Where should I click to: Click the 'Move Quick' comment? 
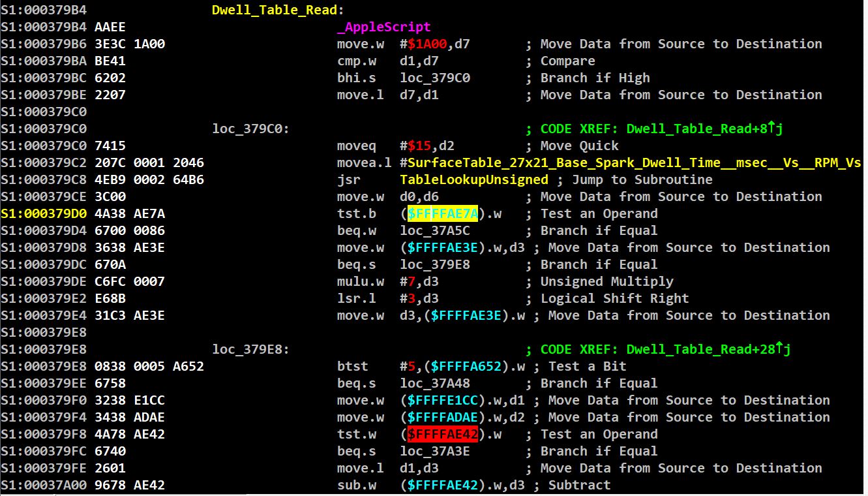point(580,146)
